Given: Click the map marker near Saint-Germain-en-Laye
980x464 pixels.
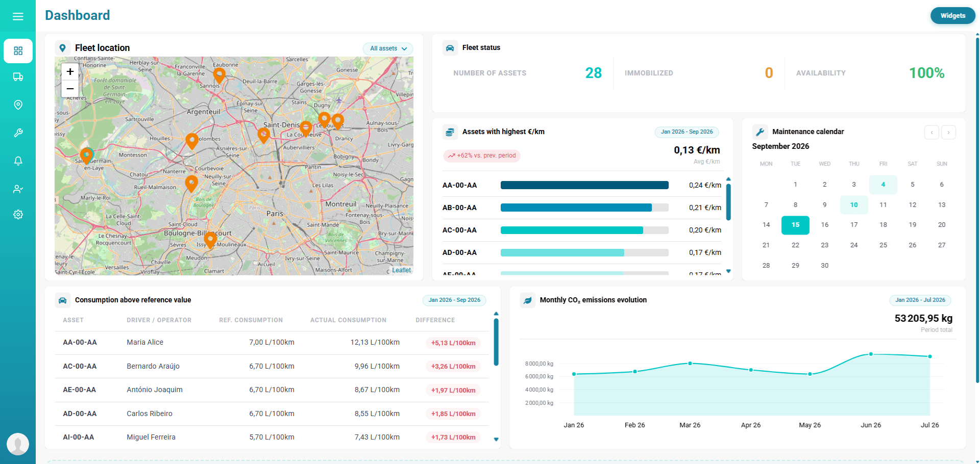Looking at the screenshot, I should pyautogui.click(x=87, y=155).
